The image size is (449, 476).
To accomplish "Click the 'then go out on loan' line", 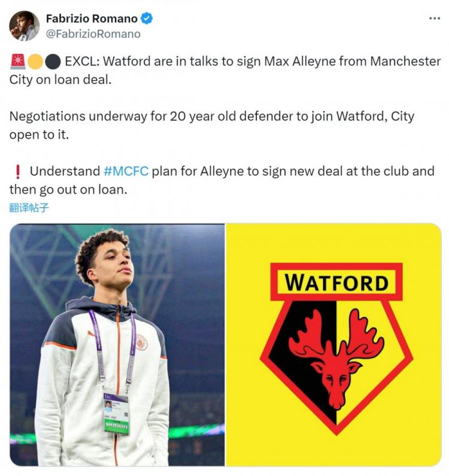I will pos(68,190).
